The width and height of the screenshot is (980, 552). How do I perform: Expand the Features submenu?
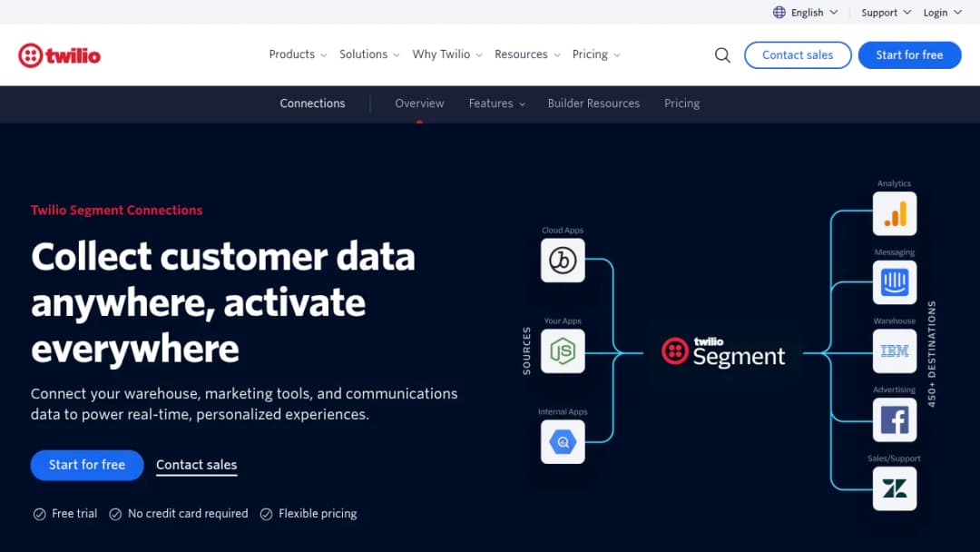point(497,103)
